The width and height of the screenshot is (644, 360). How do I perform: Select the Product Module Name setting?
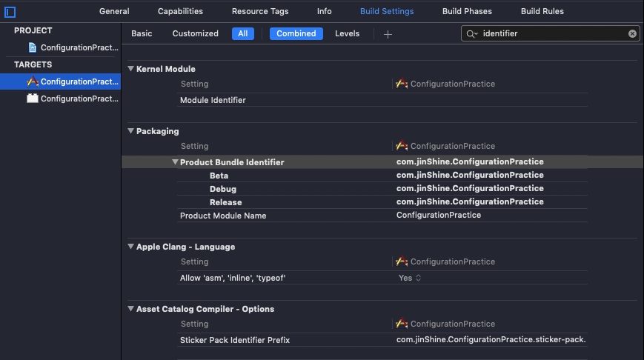(x=223, y=216)
